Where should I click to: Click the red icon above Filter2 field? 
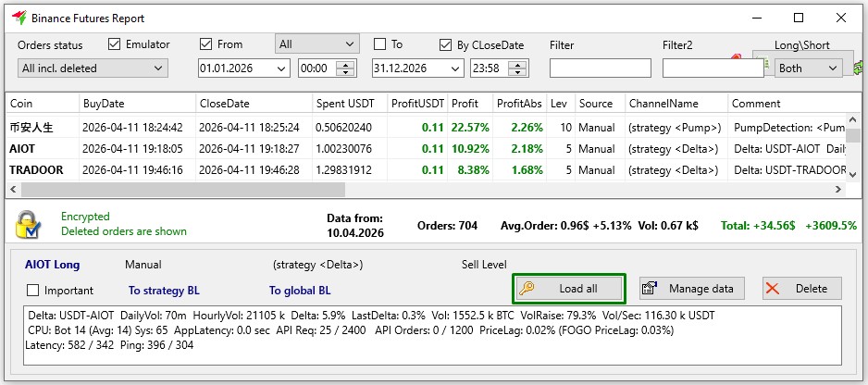coord(736,57)
